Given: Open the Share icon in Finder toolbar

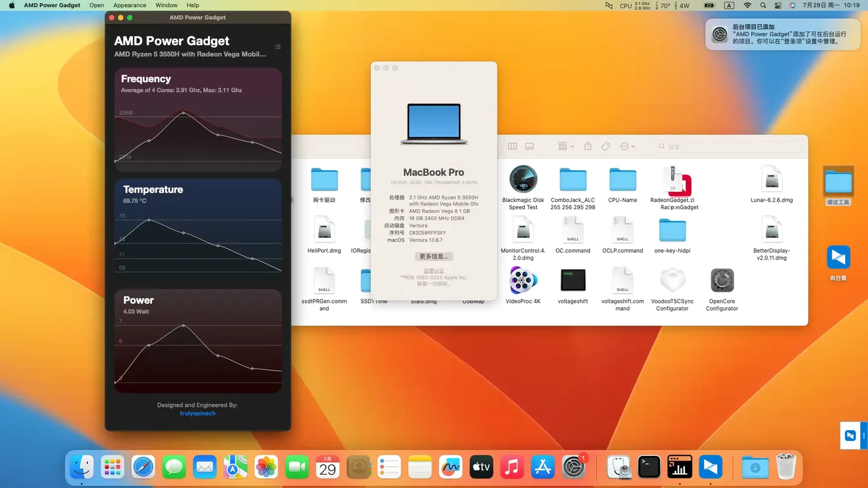Looking at the screenshot, I should pos(588,146).
